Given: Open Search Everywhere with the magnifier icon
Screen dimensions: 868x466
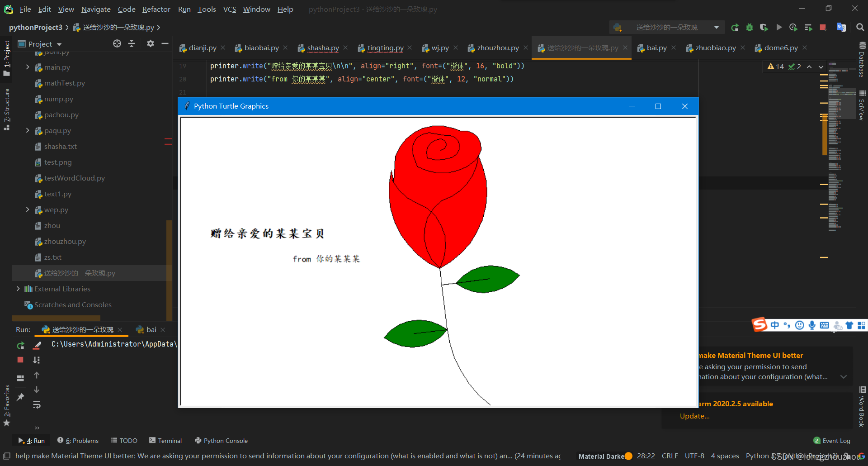Looking at the screenshot, I should 859,27.
